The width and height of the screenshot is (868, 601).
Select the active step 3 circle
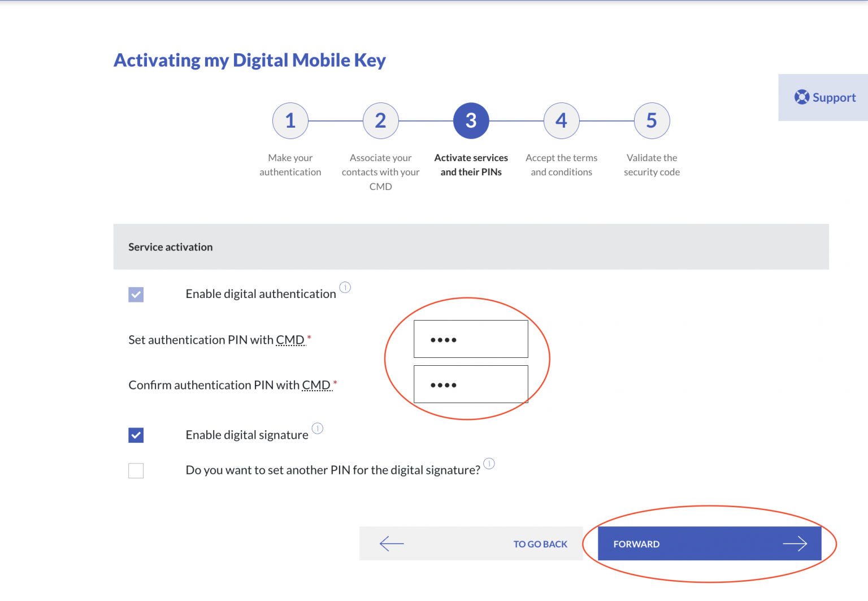tap(471, 120)
